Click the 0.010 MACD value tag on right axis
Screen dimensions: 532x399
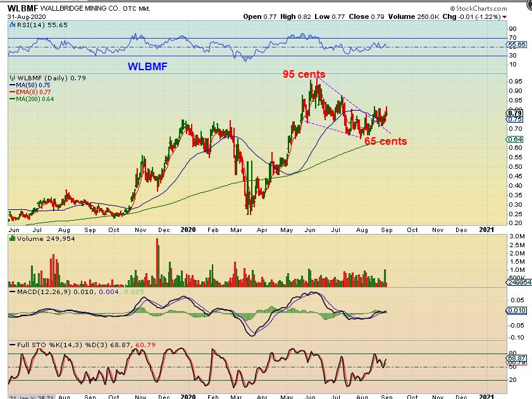click(x=516, y=310)
